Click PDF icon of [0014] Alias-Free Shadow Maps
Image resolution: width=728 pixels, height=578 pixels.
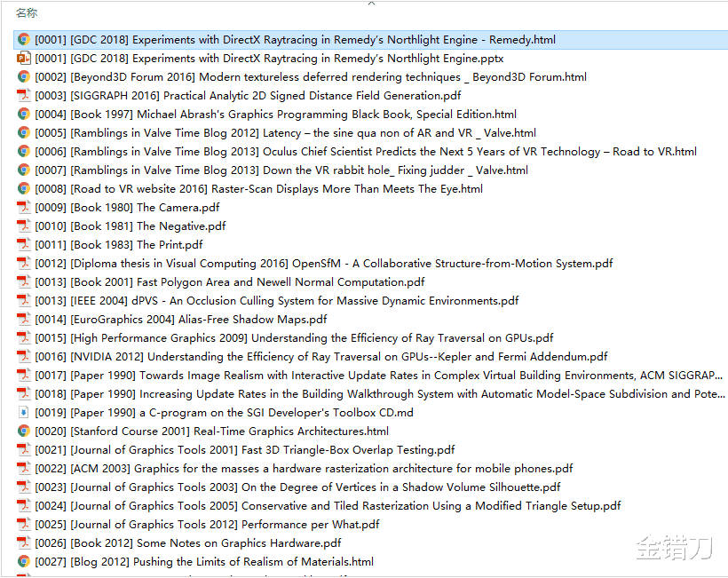tap(24, 319)
